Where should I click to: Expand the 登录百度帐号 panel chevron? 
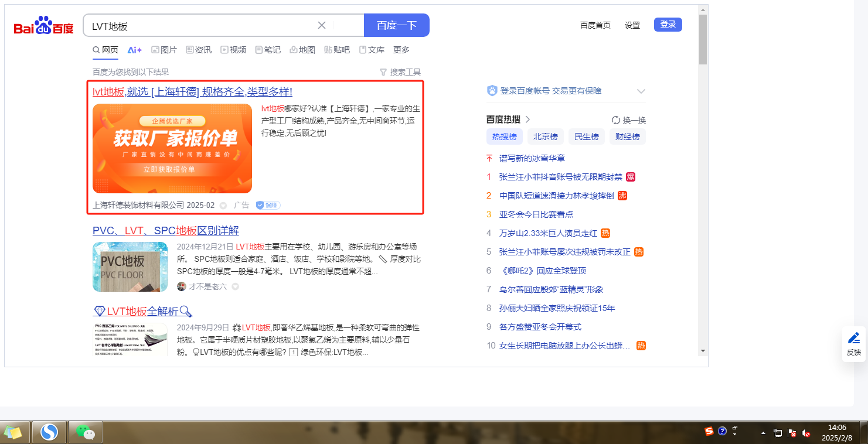coord(641,91)
